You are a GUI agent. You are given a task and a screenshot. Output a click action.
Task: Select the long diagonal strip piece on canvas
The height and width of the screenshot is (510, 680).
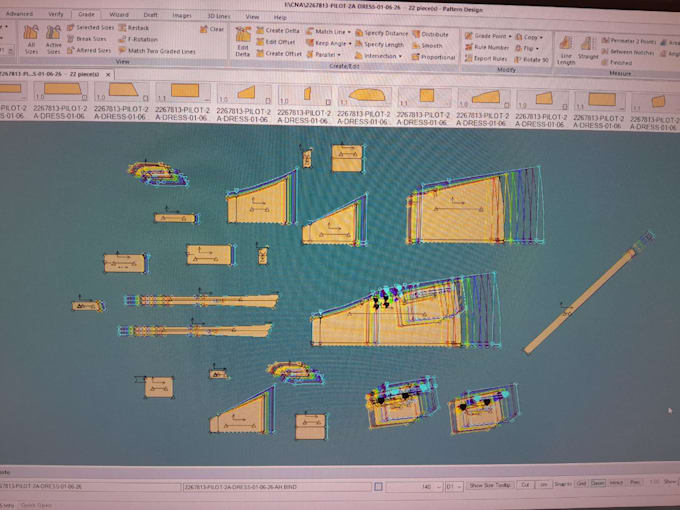[x=582, y=300]
